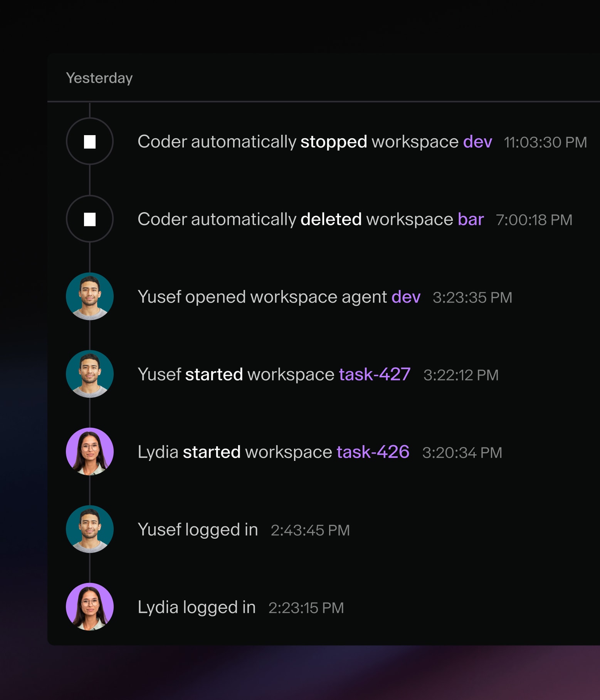Viewport: 600px width, 700px height.
Task: Click the Yesterday section header
Action: [x=99, y=78]
